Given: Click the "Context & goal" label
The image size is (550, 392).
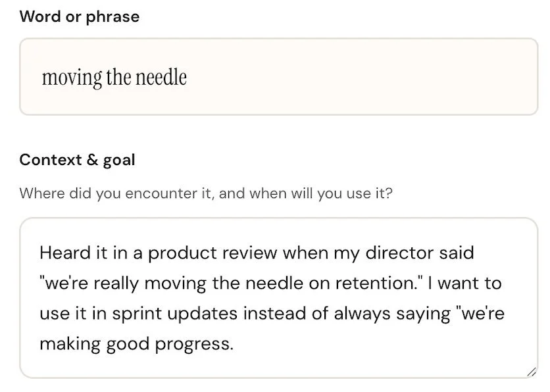Looking at the screenshot, I should click(77, 160).
